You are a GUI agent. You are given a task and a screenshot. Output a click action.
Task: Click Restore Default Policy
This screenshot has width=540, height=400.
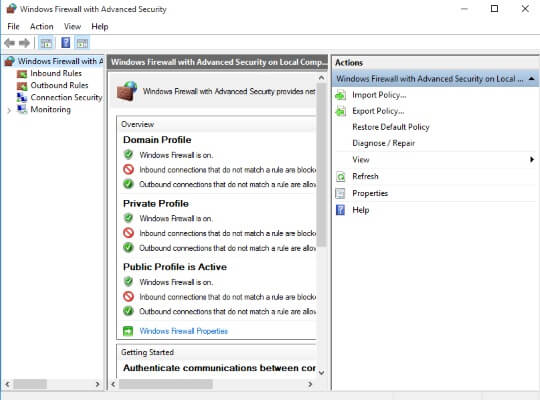point(391,127)
